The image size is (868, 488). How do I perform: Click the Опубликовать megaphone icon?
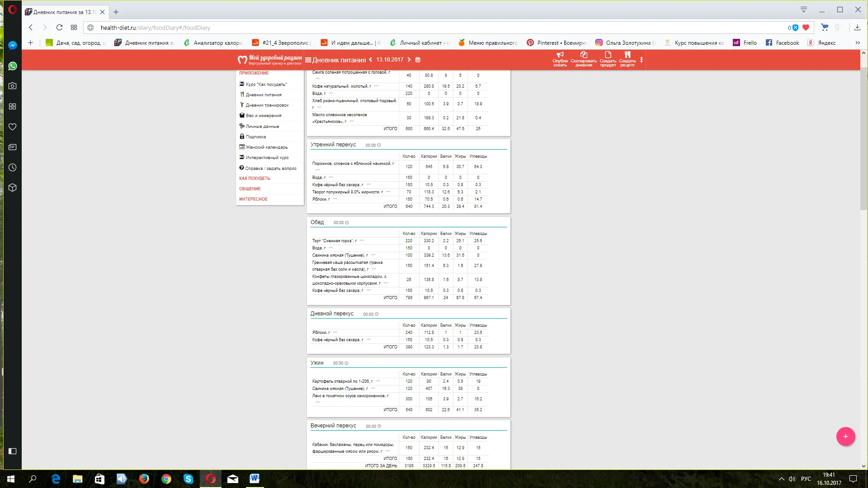point(560,55)
